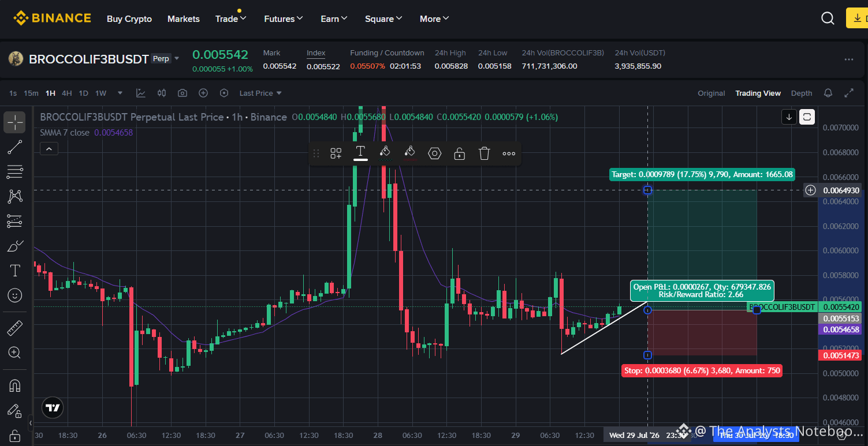Click the TradingView logo on chart
This screenshot has width=868, height=446.
[x=53, y=408]
